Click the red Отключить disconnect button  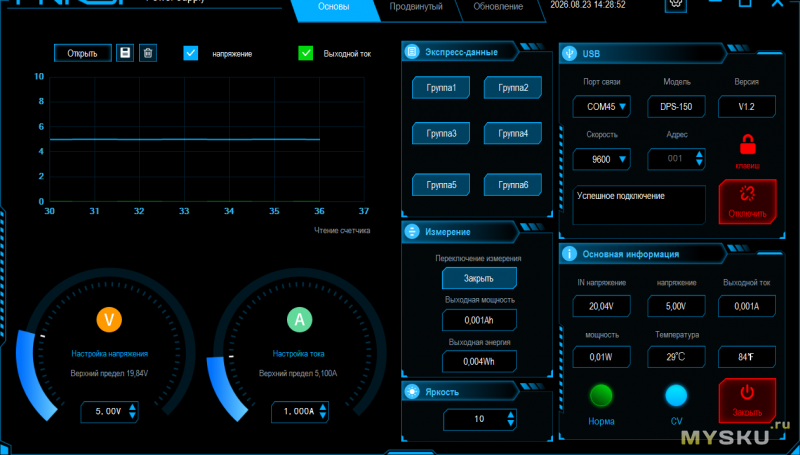[747, 202]
